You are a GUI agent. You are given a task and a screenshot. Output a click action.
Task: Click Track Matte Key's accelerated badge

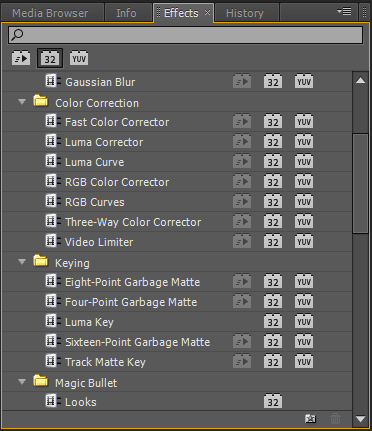[x=242, y=361]
